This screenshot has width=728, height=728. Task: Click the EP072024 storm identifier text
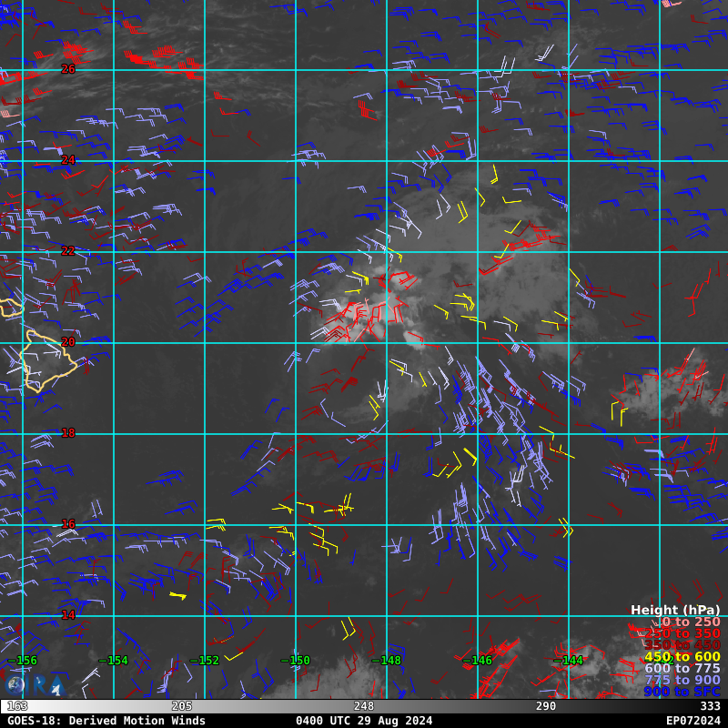pos(693,721)
